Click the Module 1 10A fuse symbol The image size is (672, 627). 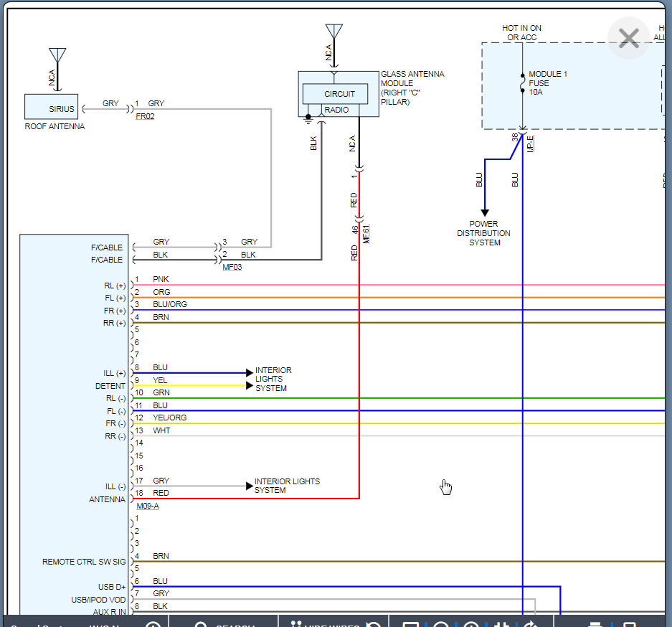click(x=522, y=83)
